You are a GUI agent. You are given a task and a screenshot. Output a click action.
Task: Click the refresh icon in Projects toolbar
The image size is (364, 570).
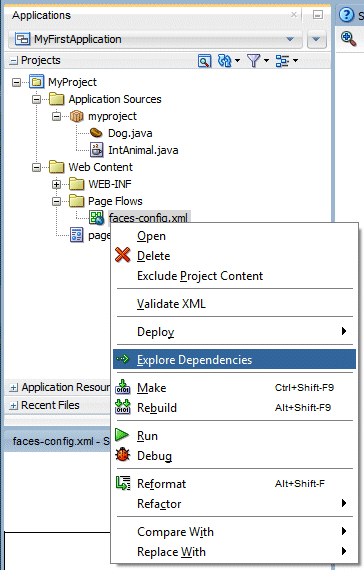click(224, 61)
